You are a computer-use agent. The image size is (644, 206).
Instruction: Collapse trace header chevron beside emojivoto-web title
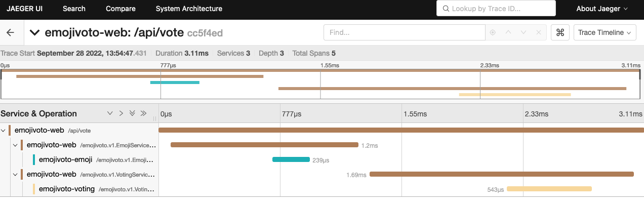[x=34, y=33]
